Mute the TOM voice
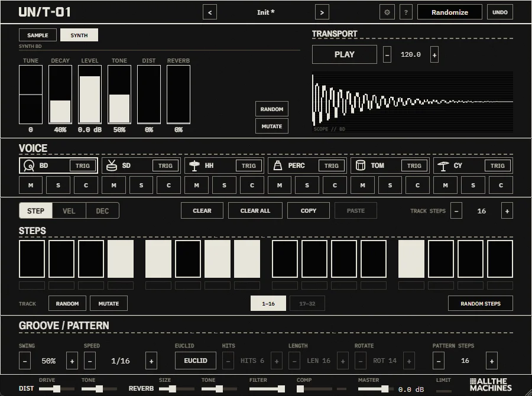Viewport: 532px width, 396px height. [363, 185]
